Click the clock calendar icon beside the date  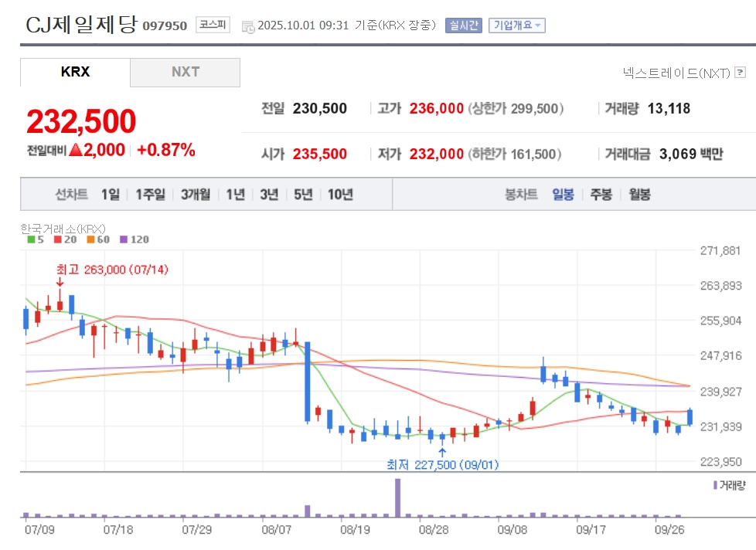tap(248, 27)
